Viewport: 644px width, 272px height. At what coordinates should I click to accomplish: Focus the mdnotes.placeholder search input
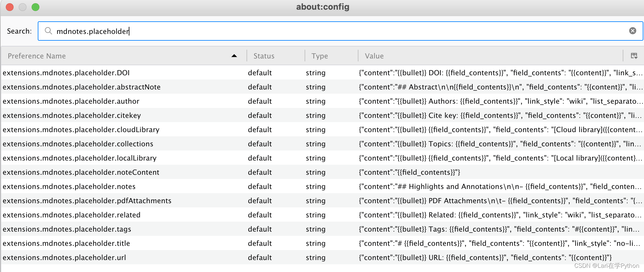click(340, 31)
